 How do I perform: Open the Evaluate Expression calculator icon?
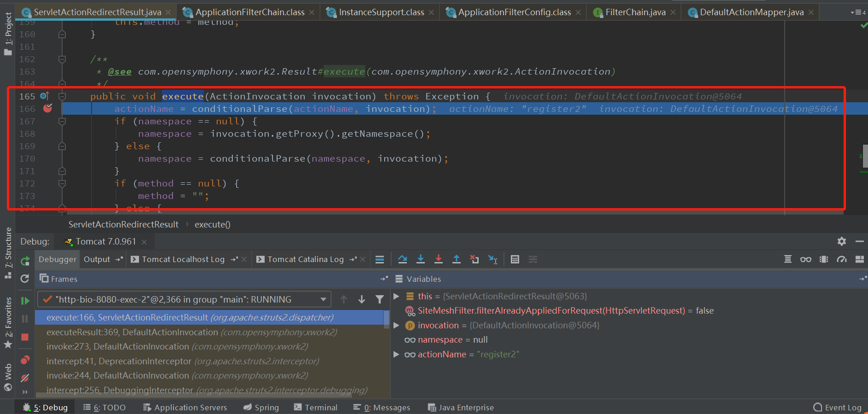[515, 259]
